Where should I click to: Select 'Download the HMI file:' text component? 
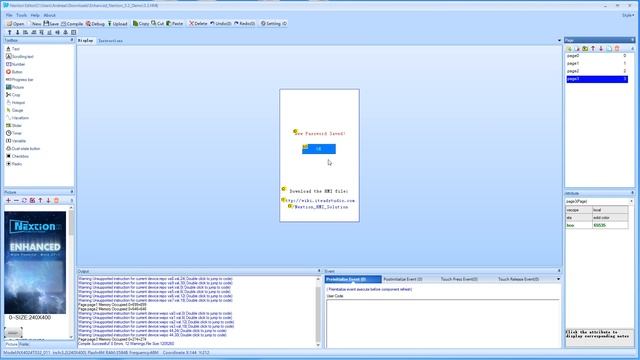coord(319,191)
